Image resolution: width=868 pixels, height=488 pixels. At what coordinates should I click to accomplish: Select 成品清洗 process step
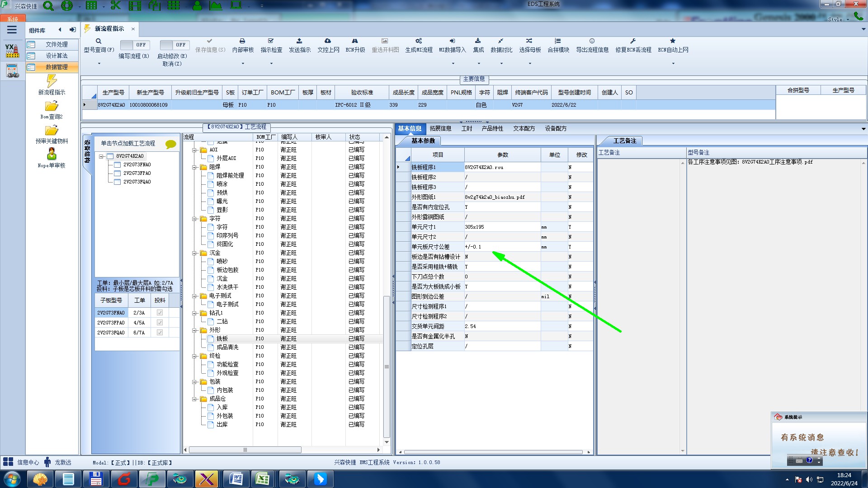pos(227,347)
